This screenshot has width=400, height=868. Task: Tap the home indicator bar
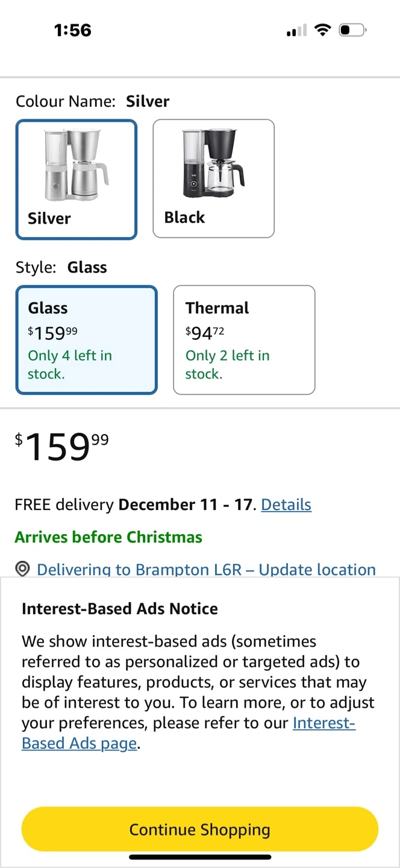200,857
